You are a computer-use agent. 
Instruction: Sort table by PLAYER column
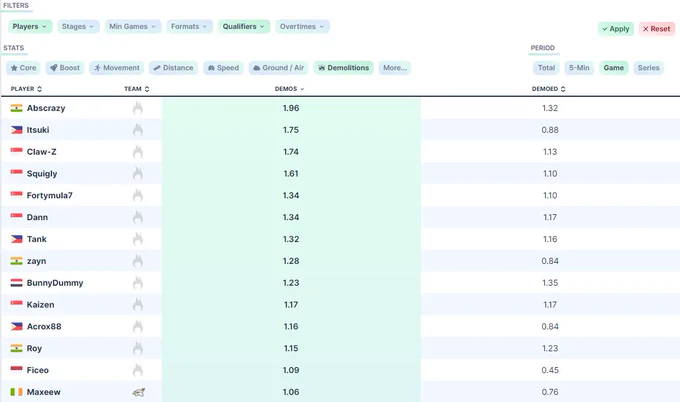pos(26,89)
